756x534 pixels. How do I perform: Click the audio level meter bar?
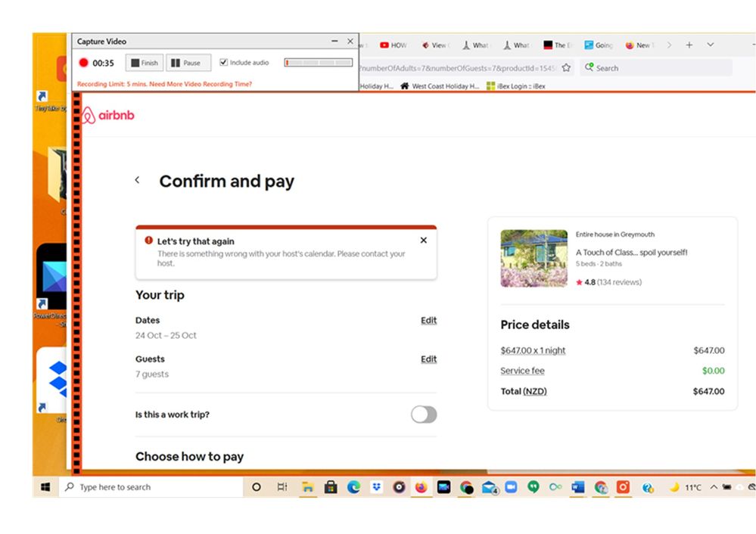(x=319, y=63)
